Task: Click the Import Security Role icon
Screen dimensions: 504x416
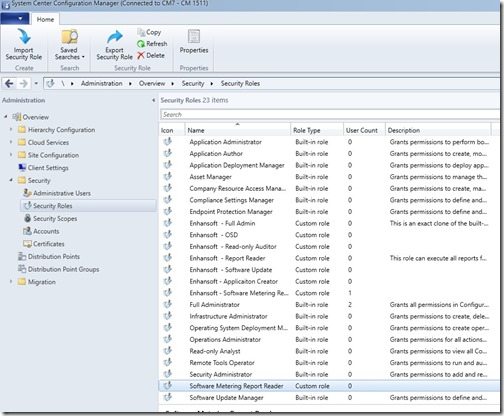Action: coord(24,36)
